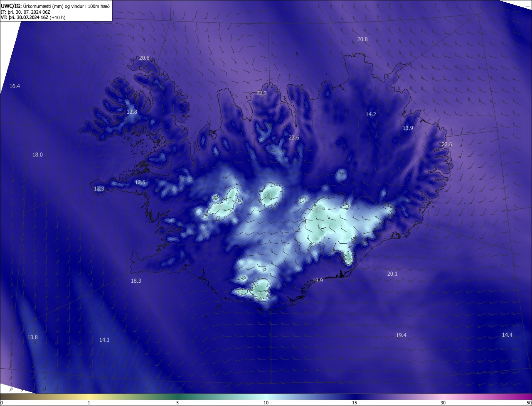532x406 pixels.
Task: Click the 15 label on the color scale
Action: click(x=355, y=403)
